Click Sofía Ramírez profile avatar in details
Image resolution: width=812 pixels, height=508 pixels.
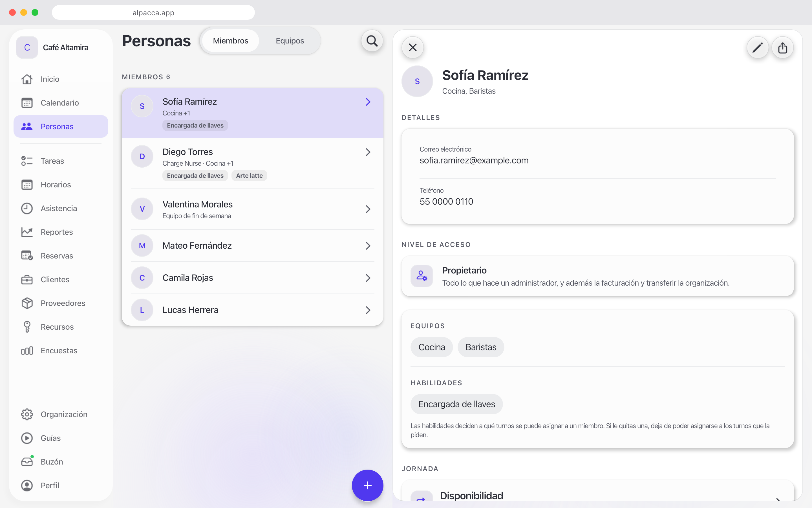coord(417,81)
